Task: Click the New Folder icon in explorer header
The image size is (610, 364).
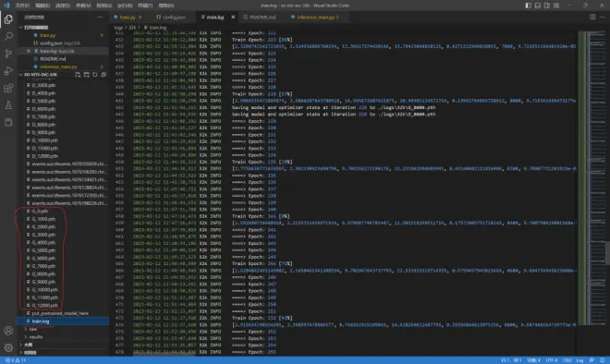Action: [x=86, y=74]
